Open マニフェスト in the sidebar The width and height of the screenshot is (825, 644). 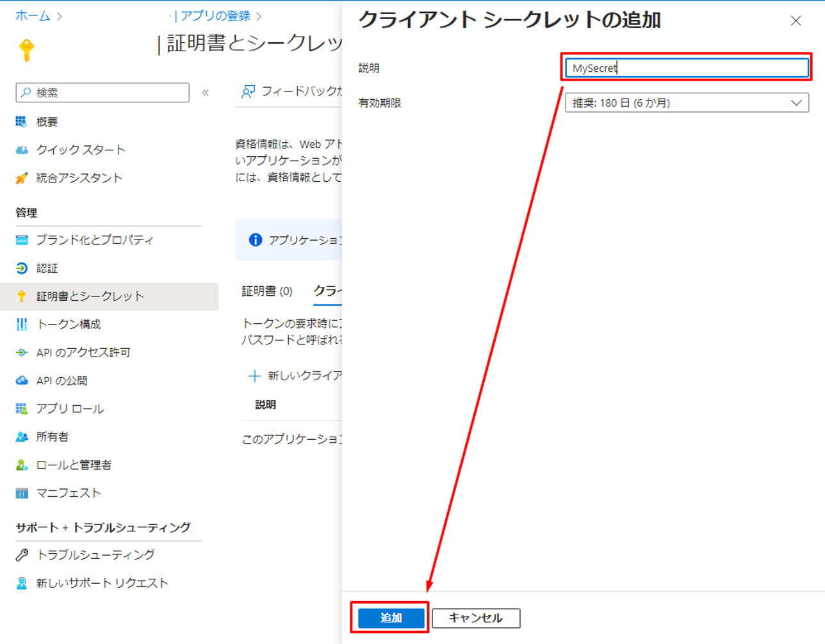(69, 493)
